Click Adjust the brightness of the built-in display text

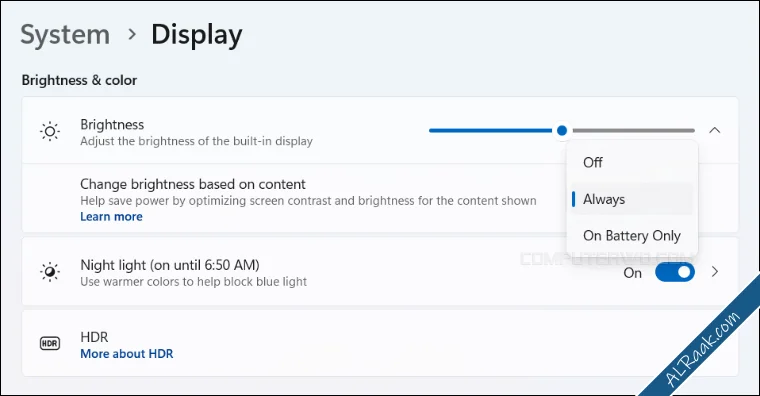(x=196, y=141)
